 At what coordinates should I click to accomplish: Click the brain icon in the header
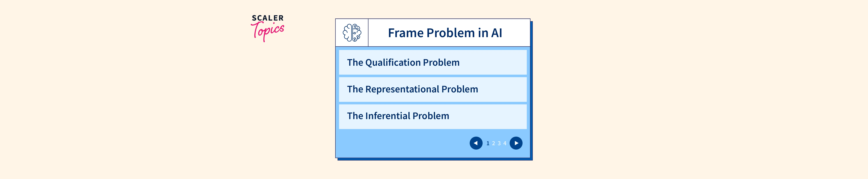click(x=352, y=33)
